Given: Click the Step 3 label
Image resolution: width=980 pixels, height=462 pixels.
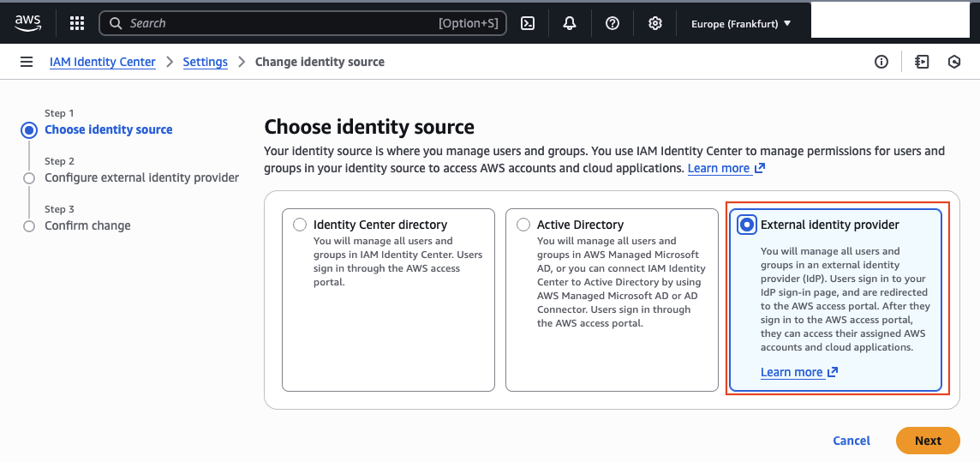Looking at the screenshot, I should 59,209.
